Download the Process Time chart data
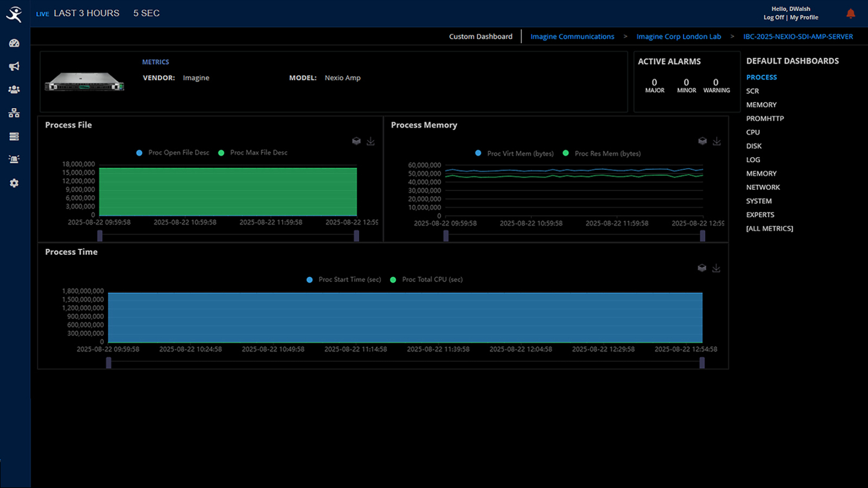Screen dimensions: 868x488 pyautogui.click(x=716, y=268)
